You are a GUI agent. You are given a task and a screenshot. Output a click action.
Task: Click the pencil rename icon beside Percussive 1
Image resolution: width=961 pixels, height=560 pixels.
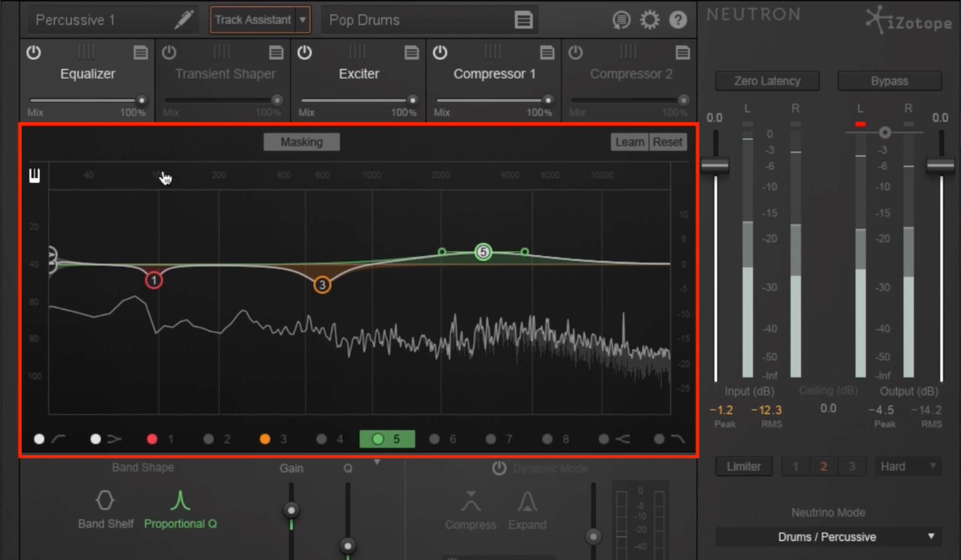point(184,19)
